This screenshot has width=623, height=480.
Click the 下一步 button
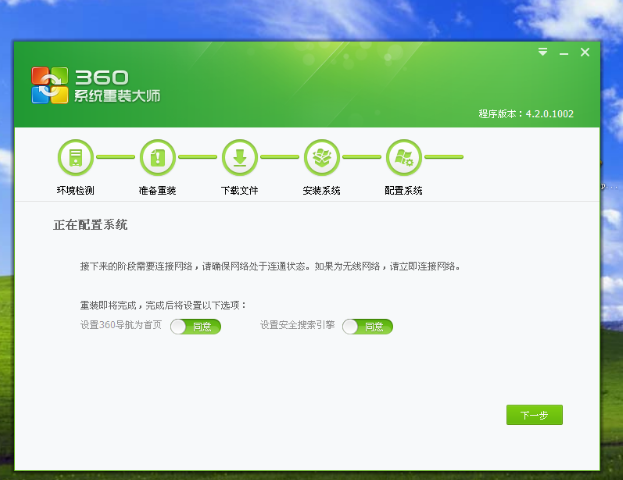click(x=534, y=415)
